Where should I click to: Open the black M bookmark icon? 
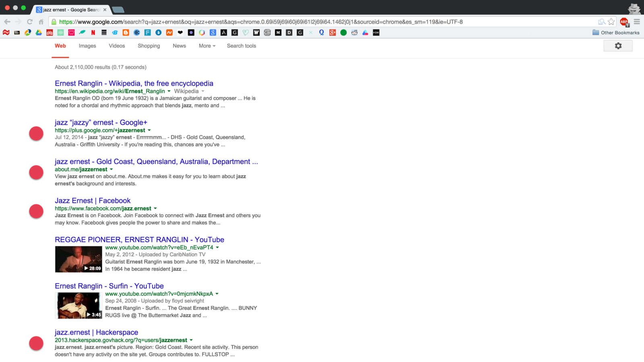278,33
